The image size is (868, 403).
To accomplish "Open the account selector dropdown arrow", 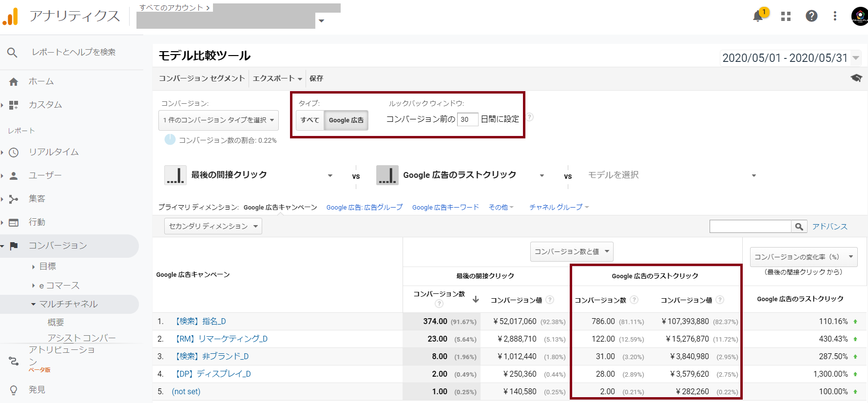I will [321, 21].
